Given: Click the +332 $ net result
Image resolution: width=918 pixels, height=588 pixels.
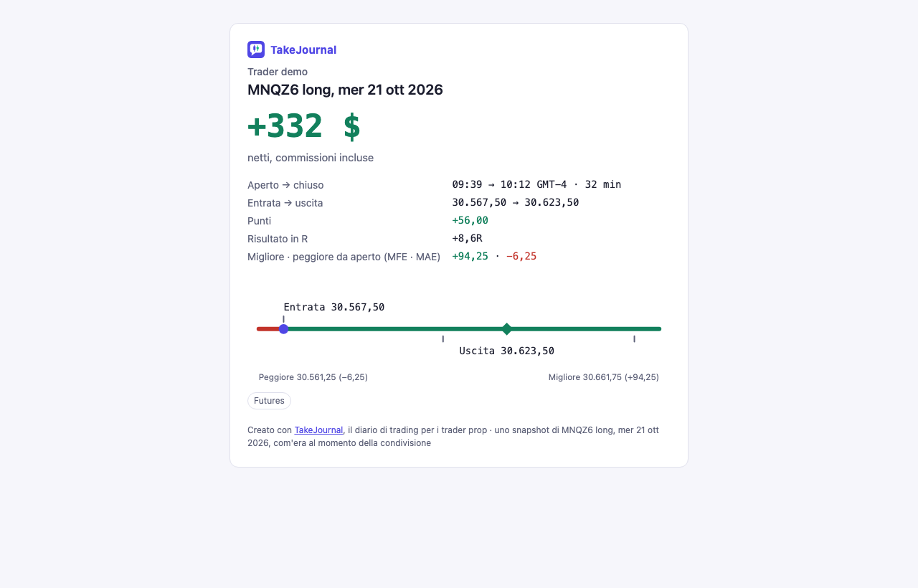Looking at the screenshot, I should click(x=304, y=126).
